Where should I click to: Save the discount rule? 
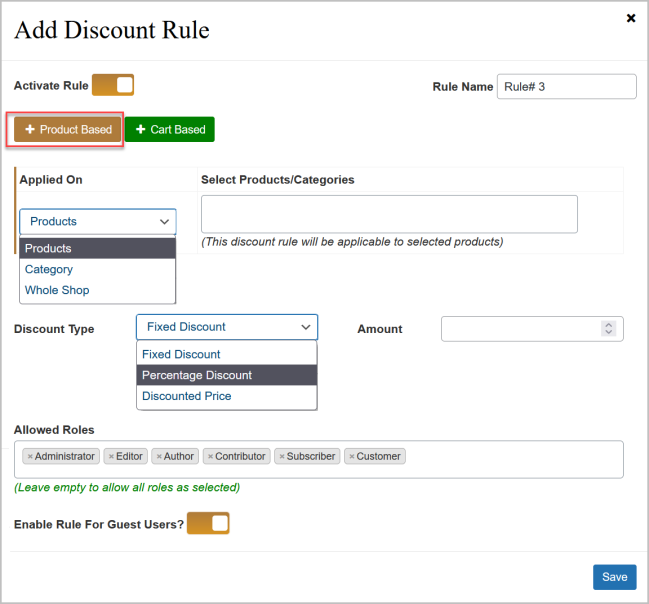pyautogui.click(x=614, y=577)
